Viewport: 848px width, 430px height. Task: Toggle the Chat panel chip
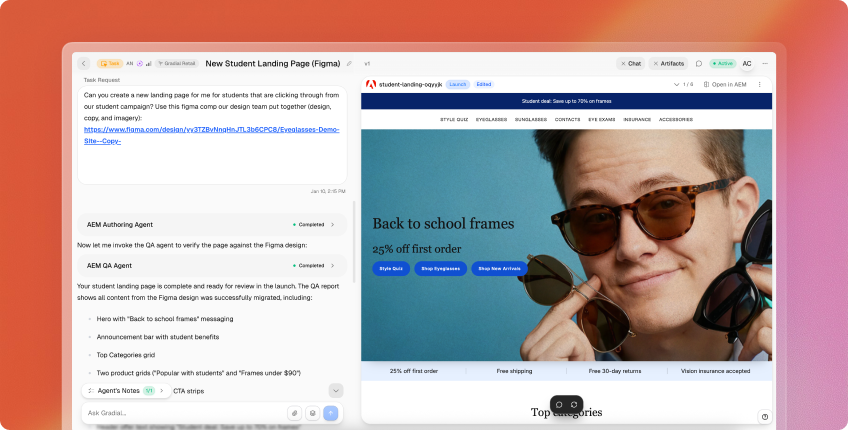(630, 63)
